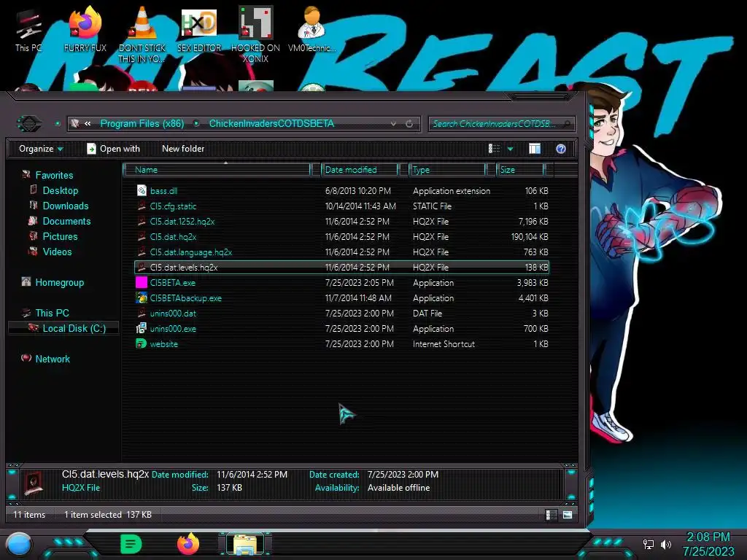Click the CI5BETAbackup.exe application icon
This screenshot has height=560, width=747.
tap(141, 298)
